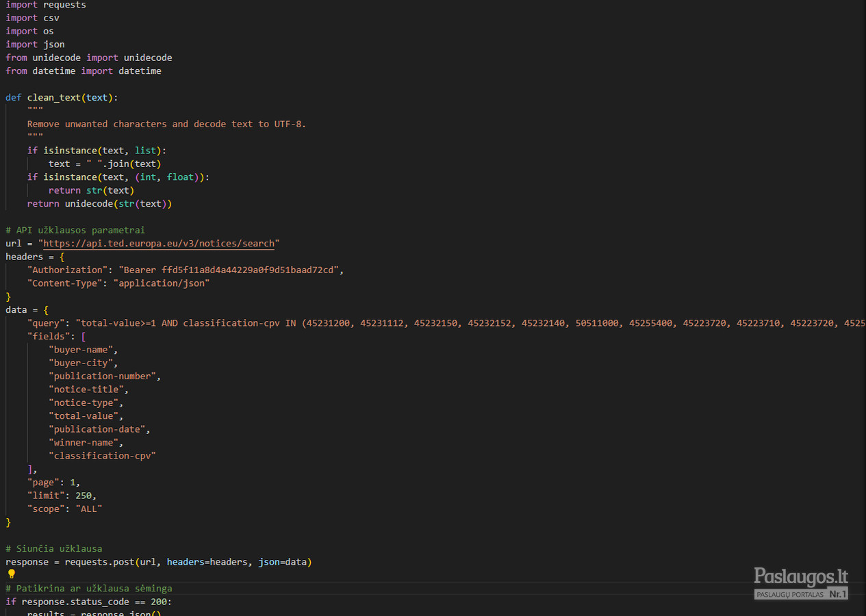Click the 'if isinstance(text, list):' line
Viewport: 866px width, 616px height.
click(97, 151)
